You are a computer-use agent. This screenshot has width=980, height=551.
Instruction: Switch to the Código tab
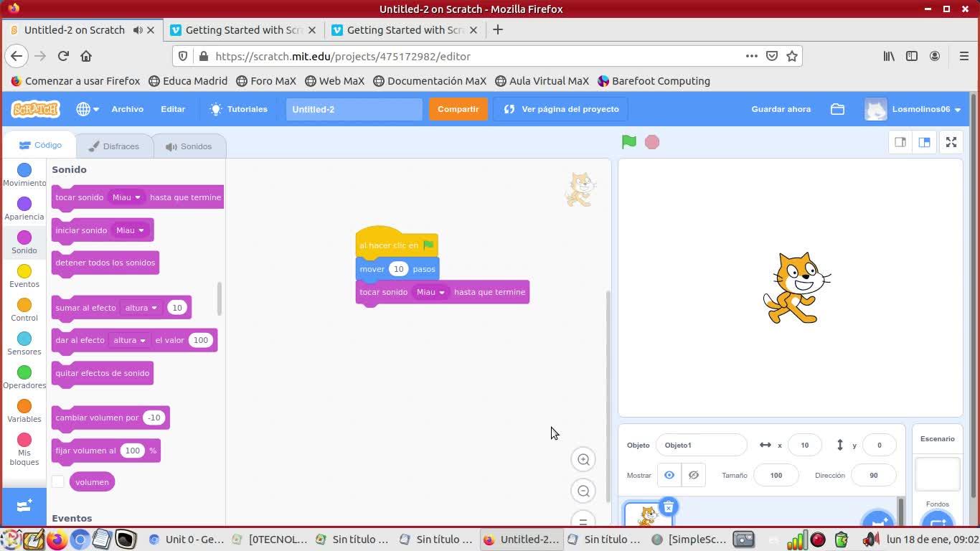click(x=40, y=145)
